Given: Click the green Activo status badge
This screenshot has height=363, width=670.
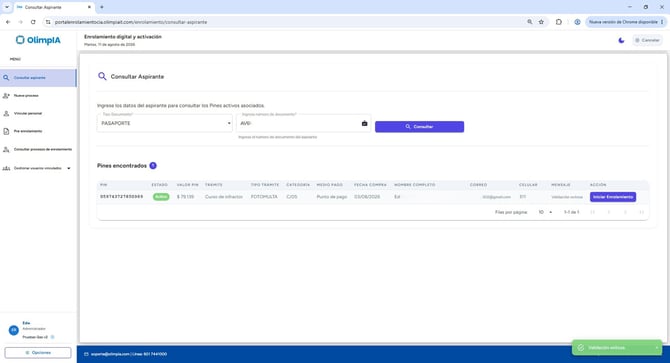Looking at the screenshot, I should (x=161, y=197).
